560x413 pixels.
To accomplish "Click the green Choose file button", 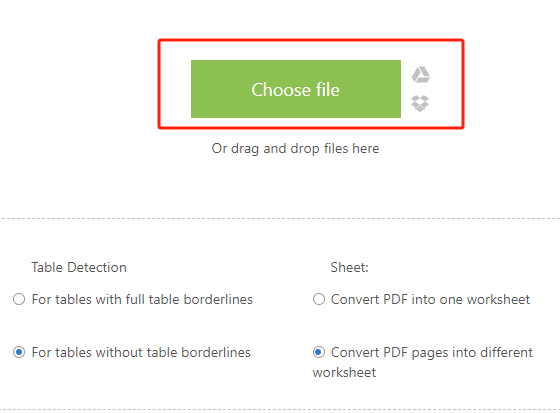I will tap(296, 89).
